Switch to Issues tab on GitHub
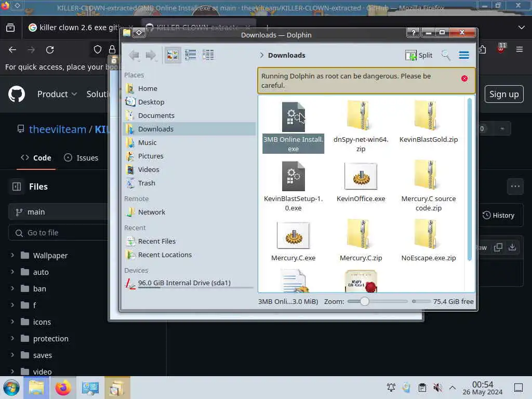This screenshot has width=532, height=399. (x=81, y=158)
